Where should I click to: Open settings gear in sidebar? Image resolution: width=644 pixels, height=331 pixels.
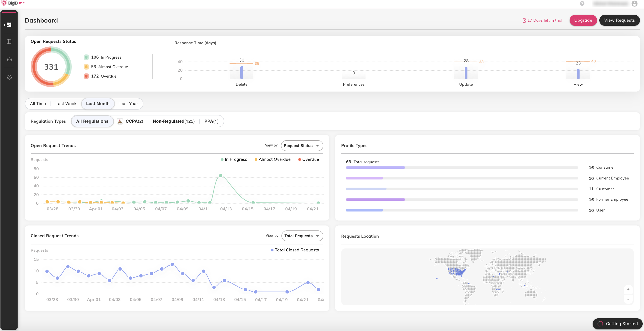click(x=9, y=77)
